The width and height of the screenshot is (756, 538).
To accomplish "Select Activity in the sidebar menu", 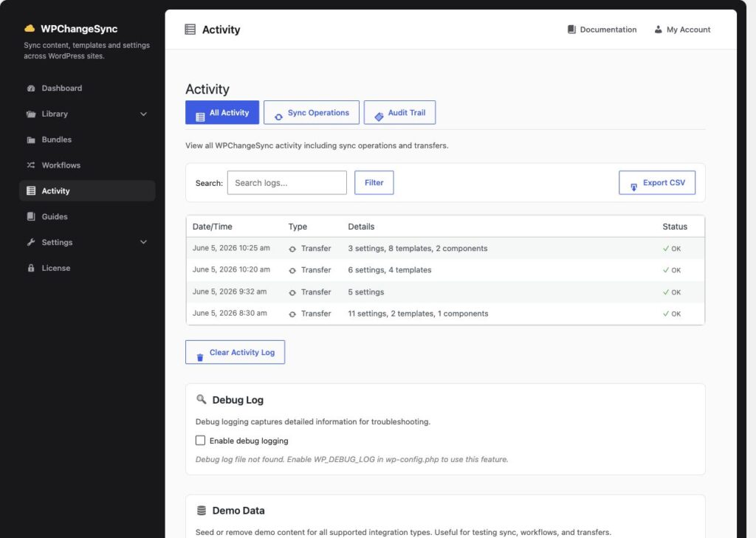I will 87,191.
